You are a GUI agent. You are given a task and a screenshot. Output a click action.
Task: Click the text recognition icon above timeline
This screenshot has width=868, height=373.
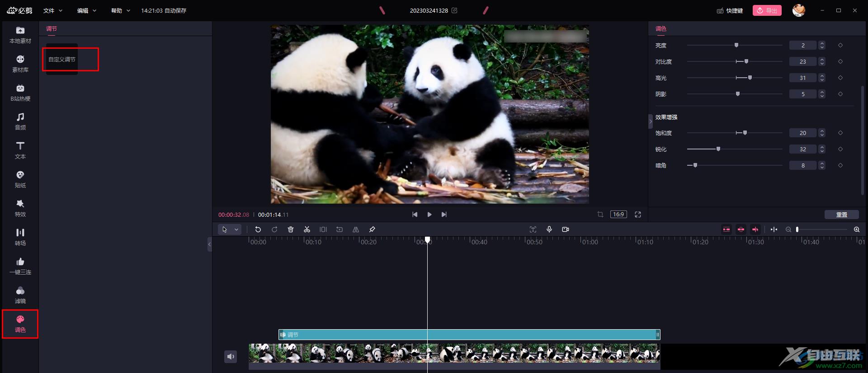[x=533, y=229]
